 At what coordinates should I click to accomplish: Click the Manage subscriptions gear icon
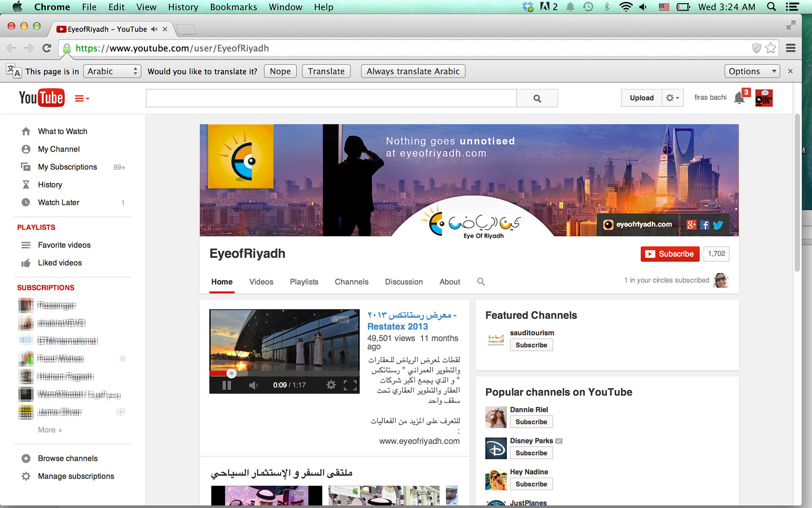point(26,476)
